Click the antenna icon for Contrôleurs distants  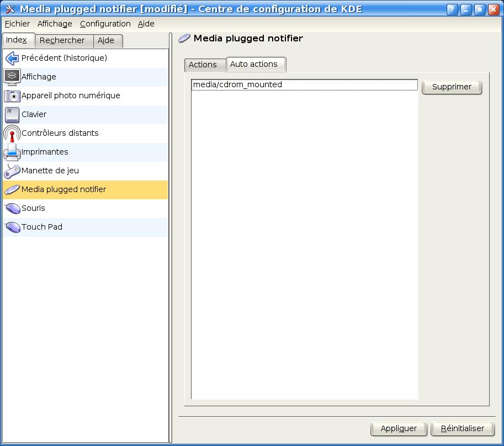(12, 134)
